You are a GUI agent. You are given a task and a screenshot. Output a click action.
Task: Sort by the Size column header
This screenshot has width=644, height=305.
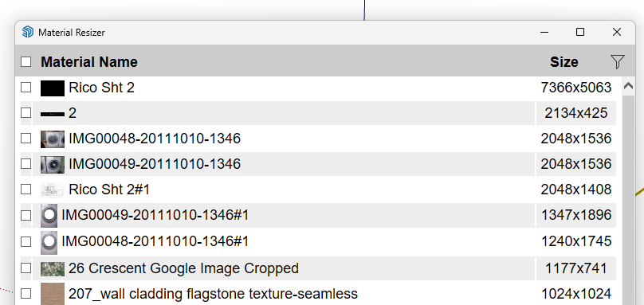coord(564,62)
